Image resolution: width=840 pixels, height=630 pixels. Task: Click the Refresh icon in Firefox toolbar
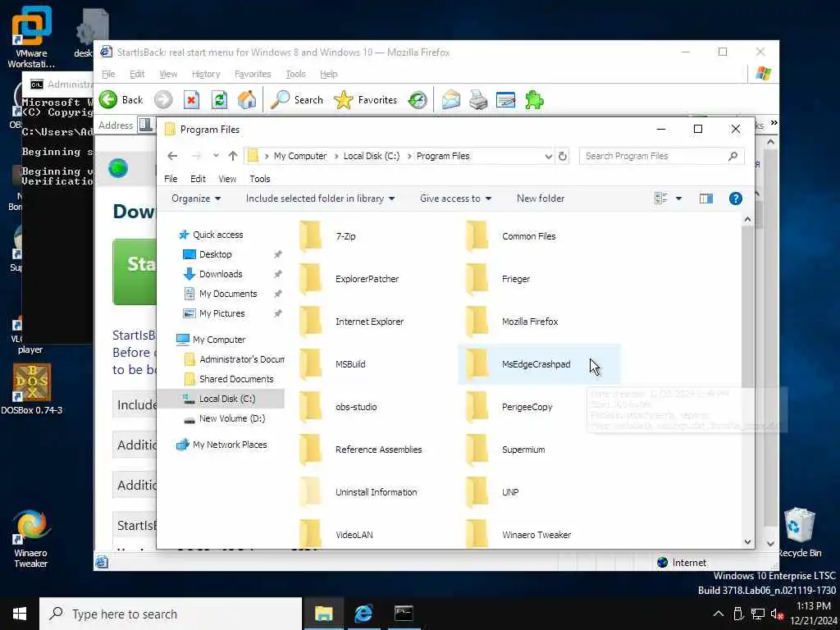pos(219,99)
